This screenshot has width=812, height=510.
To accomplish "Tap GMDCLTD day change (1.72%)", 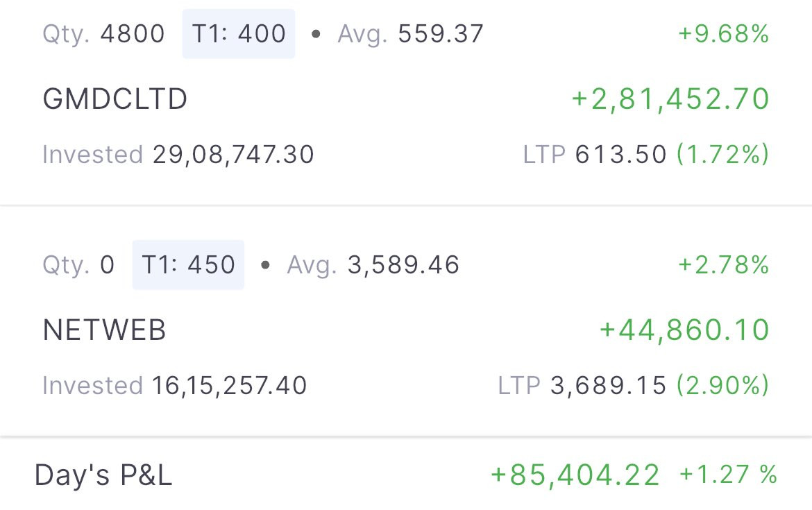I will click(x=723, y=154).
